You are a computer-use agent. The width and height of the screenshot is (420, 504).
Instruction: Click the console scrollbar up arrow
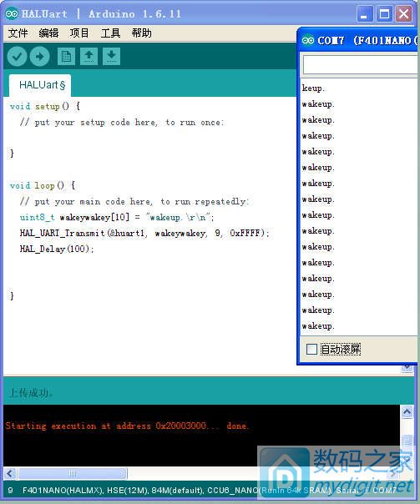click(407, 411)
